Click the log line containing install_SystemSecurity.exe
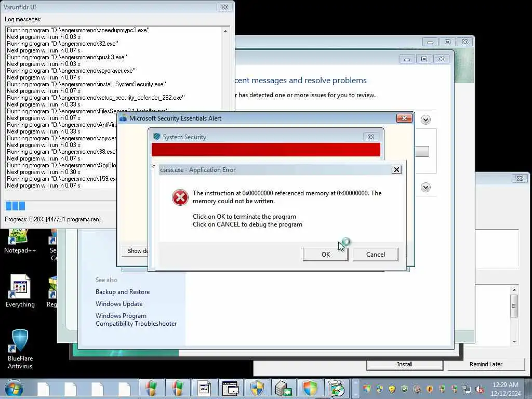The image size is (532, 399). pos(87,84)
